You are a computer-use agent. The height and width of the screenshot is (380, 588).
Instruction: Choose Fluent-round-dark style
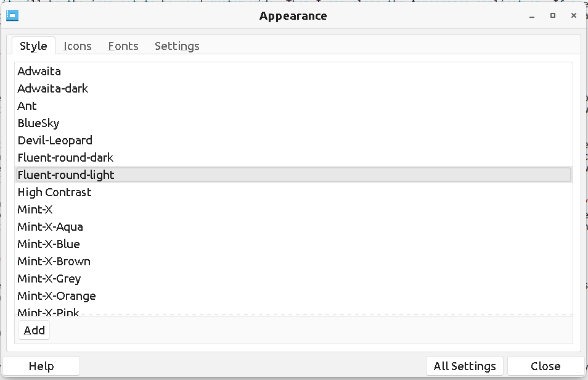click(x=65, y=158)
